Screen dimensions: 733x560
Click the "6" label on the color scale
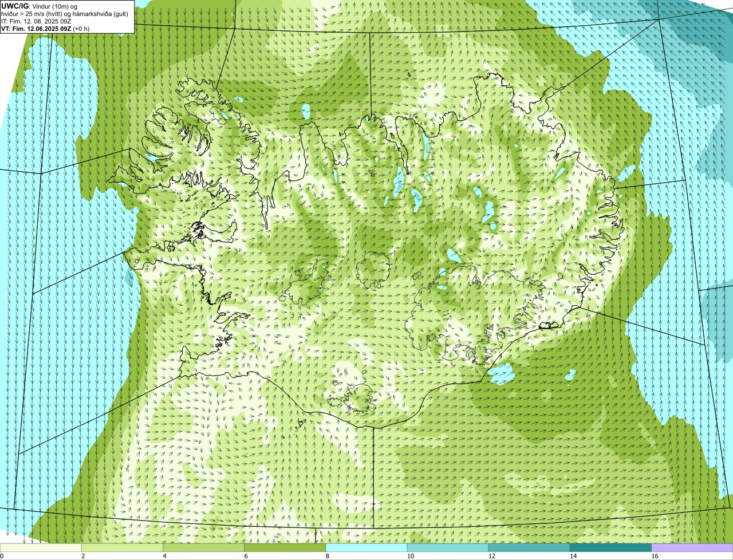[246, 556]
